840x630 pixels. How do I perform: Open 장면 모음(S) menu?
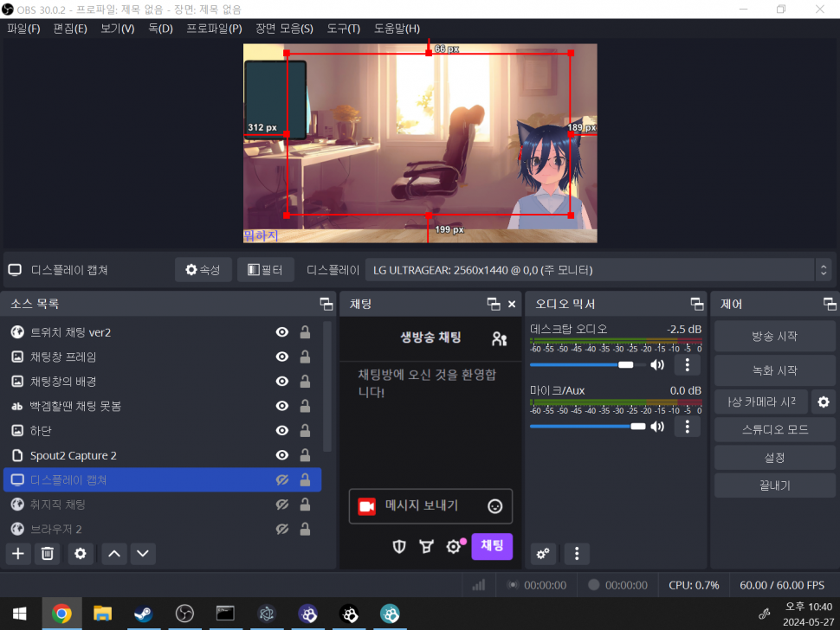(x=284, y=29)
